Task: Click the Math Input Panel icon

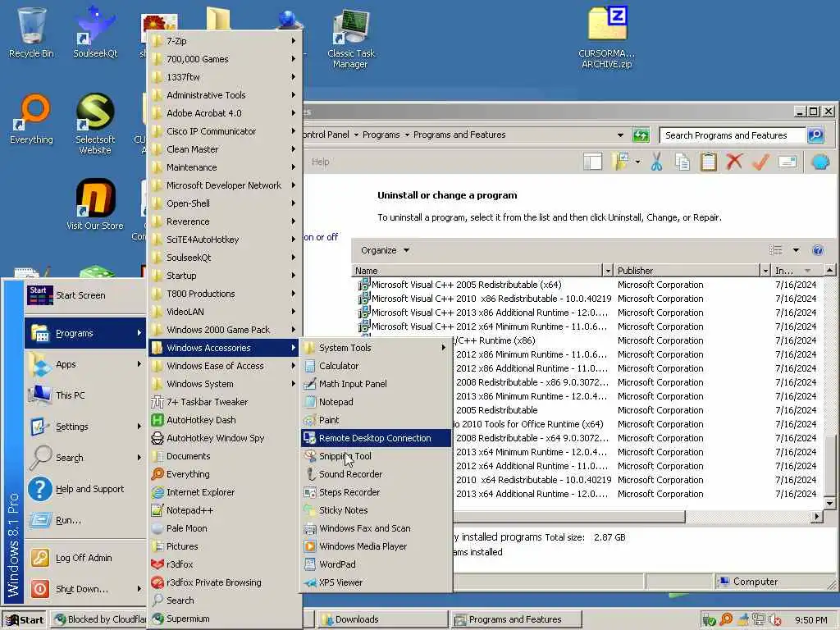Action: point(309,384)
